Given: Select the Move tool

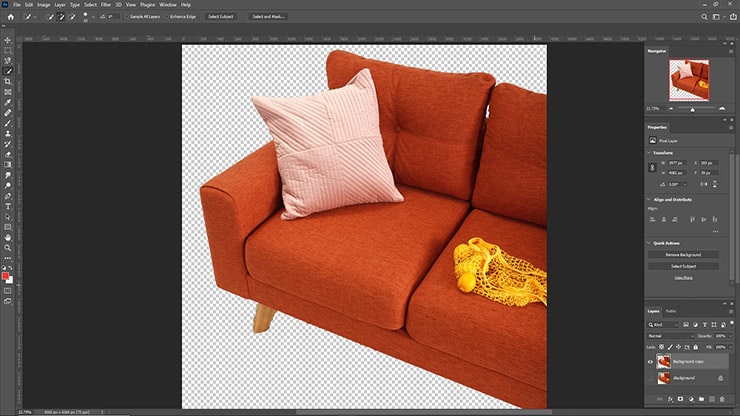Looking at the screenshot, I should (8, 39).
